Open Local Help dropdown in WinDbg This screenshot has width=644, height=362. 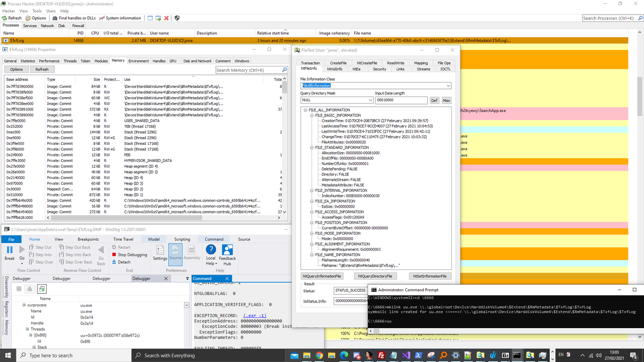point(211,255)
